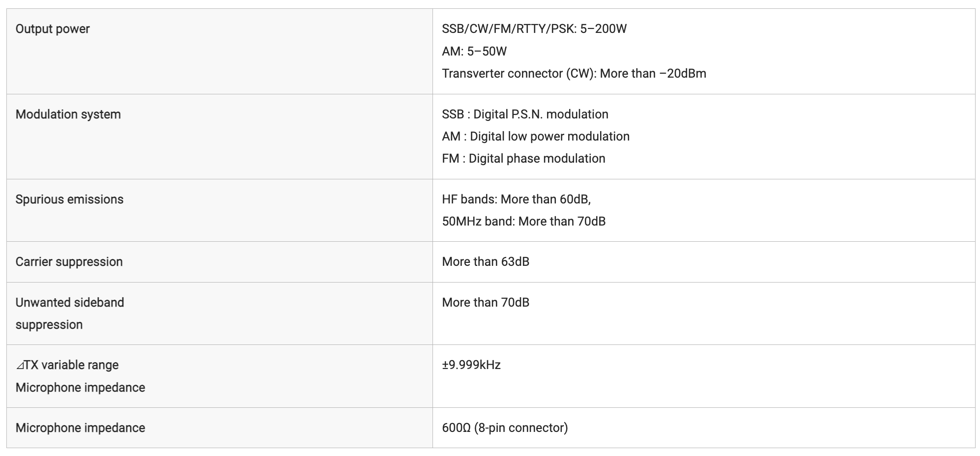Click the Transverter connector (CW) specification line
This screenshot has height=456, width=980.
pos(574,74)
